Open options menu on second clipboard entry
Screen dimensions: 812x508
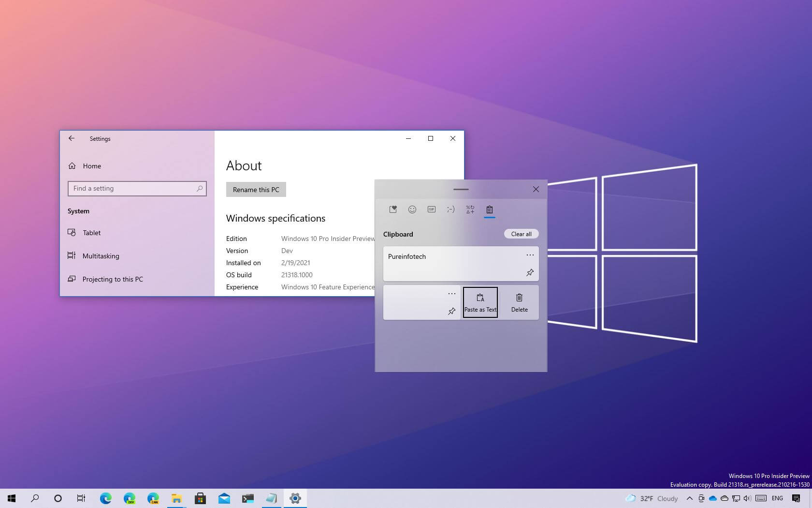pos(451,293)
